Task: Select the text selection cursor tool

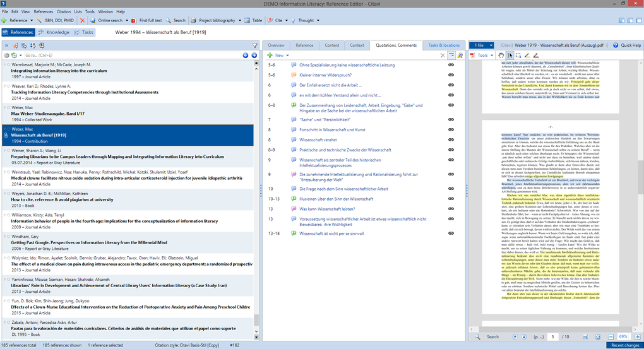Action: [510, 55]
